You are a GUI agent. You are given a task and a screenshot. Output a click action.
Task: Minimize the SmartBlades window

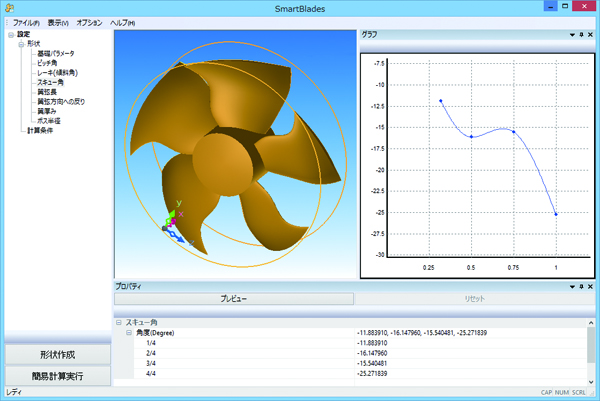(550, 6)
